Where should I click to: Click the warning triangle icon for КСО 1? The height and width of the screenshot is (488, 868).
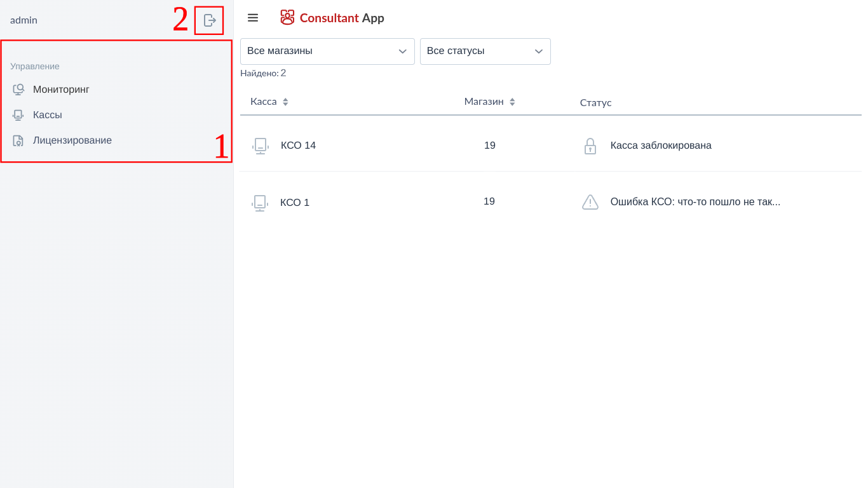point(590,202)
